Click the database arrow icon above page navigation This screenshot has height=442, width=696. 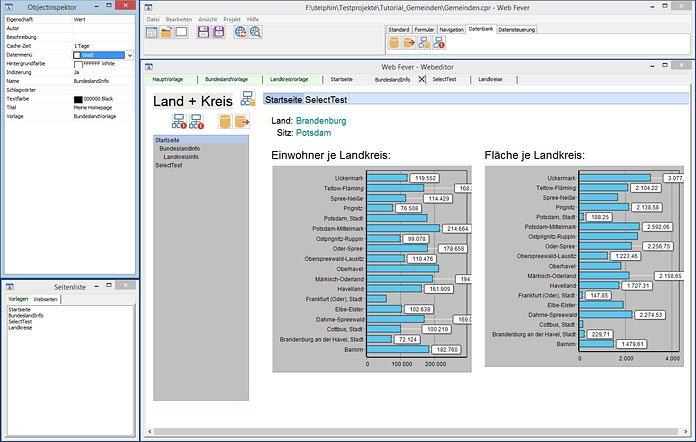pos(241,122)
